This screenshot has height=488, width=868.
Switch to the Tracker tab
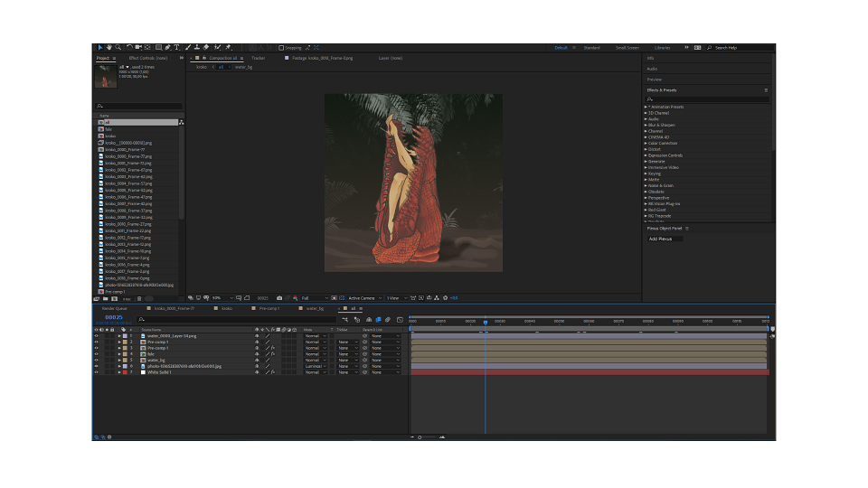click(258, 58)
